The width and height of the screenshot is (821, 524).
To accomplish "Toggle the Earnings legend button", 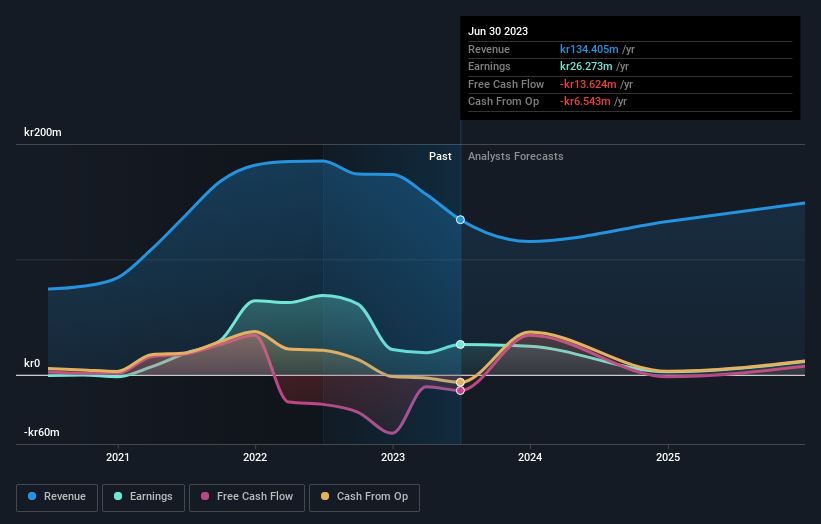I will point(143,497).
